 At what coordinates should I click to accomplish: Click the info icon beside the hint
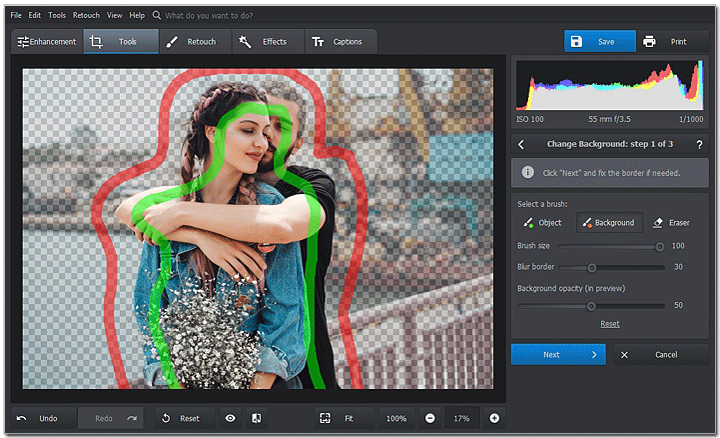(528, 173)
